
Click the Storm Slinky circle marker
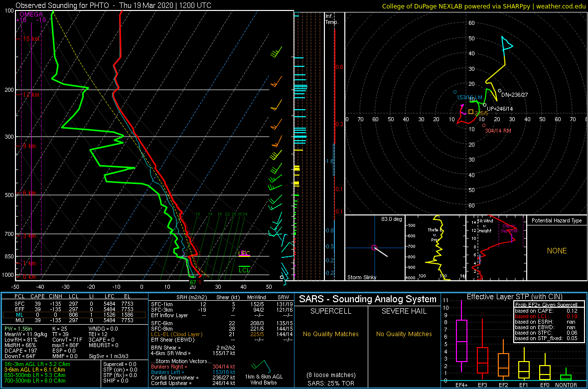click(x=374, y=247)
